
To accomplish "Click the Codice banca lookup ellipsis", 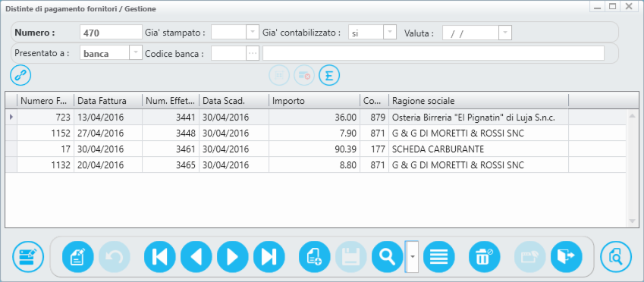I will click(x=253, y=53).
